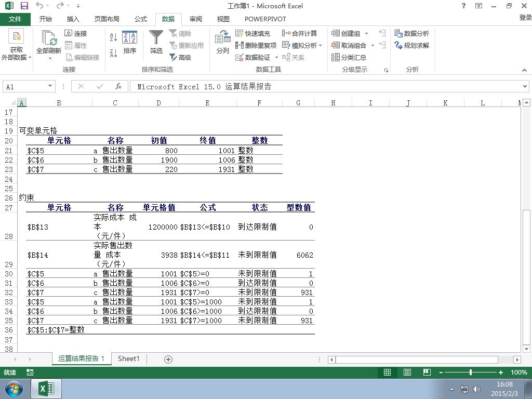Sort ascending A to Z icon
532x399 pixels.
[113, 37]
